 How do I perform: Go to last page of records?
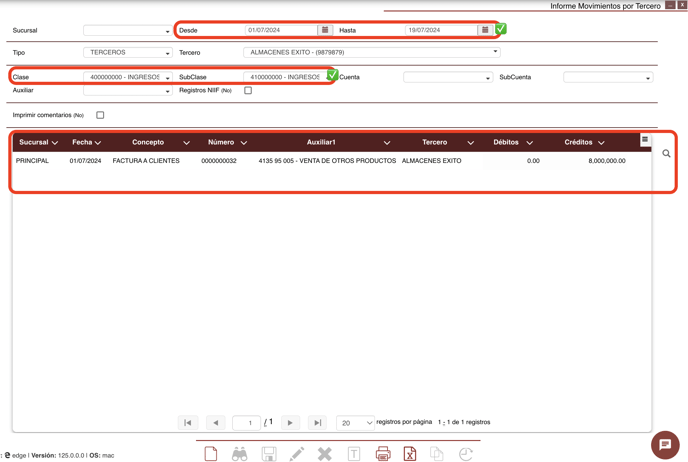[x=318, y=423]
